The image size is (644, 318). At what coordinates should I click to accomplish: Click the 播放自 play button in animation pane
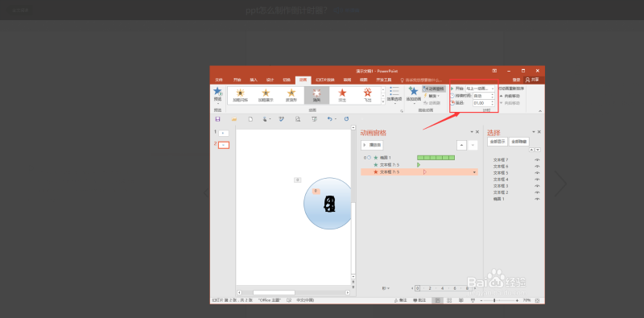point(372,145)
